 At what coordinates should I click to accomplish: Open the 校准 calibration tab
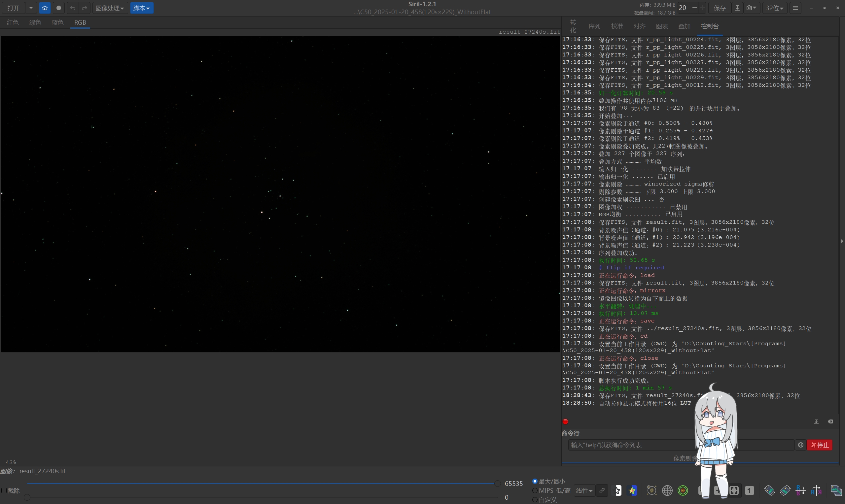[617, 26]
